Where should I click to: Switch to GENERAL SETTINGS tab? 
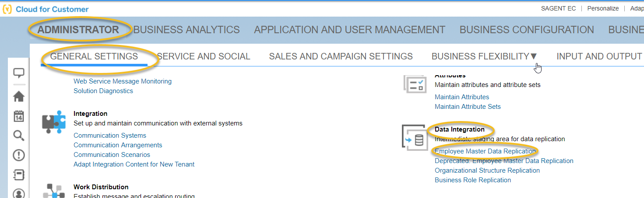[x=94, y=56]
